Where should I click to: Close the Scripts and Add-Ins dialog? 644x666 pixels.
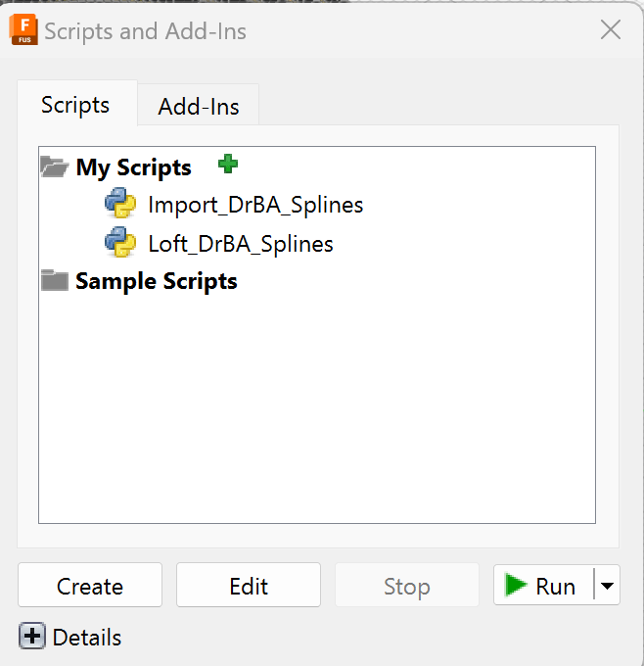(611, 29)
